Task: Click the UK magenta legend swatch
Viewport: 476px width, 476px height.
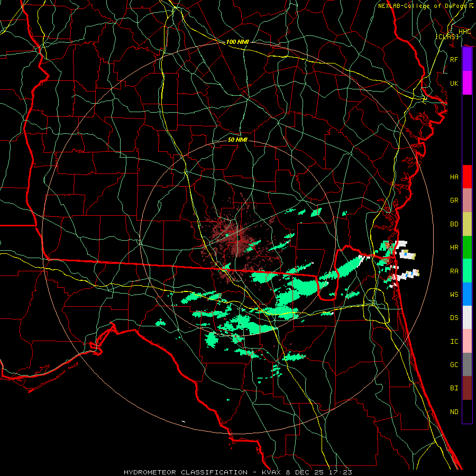Action: click(467, 83)
